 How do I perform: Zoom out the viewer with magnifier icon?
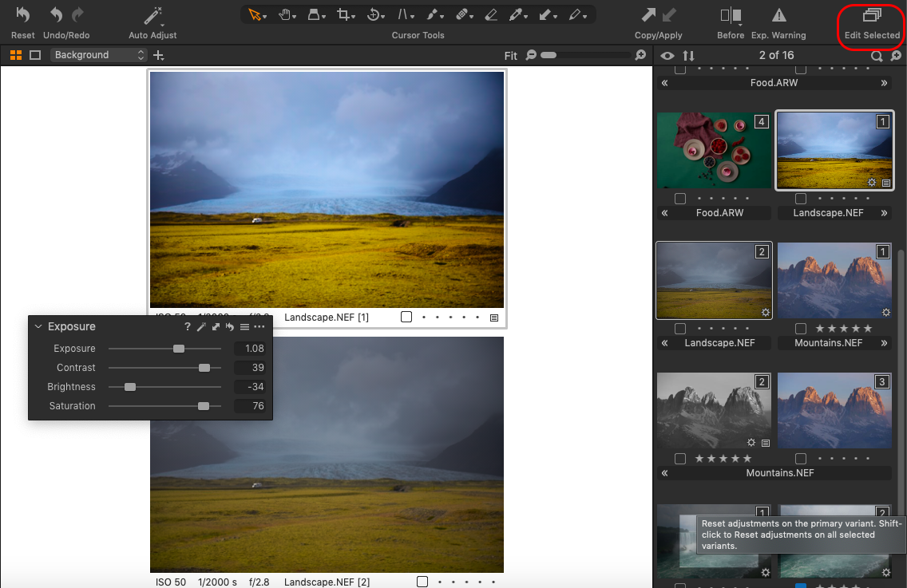click(x=531, y=55)
